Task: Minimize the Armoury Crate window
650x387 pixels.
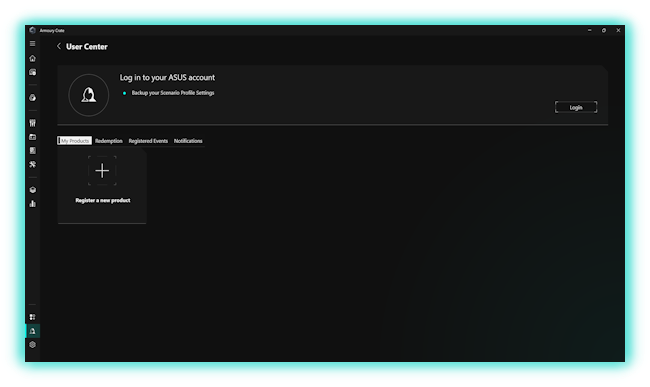Action: [589, 30]
